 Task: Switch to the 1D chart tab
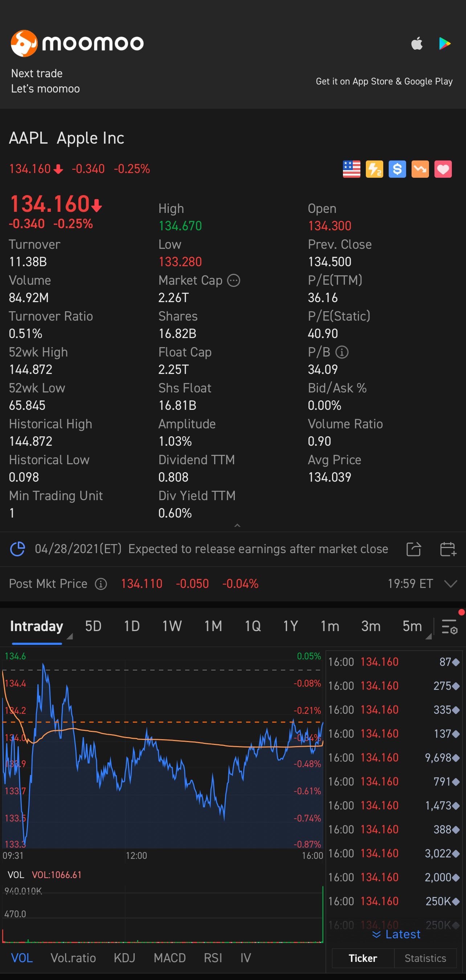coord(132,626)
